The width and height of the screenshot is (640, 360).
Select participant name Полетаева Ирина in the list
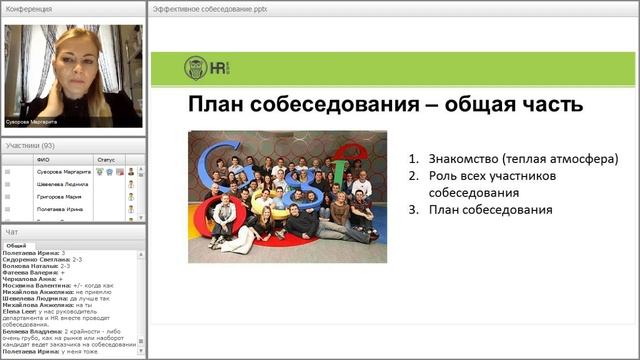[60, 209]
